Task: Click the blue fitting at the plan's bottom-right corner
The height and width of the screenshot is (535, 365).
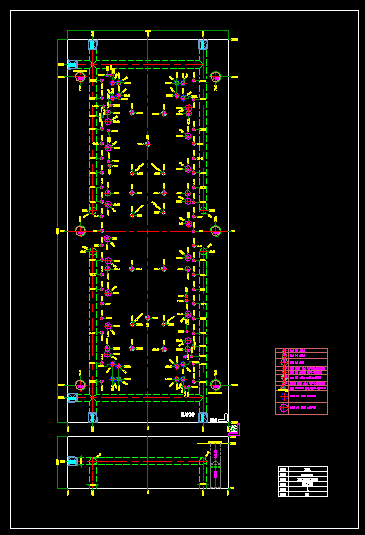Action: [x=203, y=417]
